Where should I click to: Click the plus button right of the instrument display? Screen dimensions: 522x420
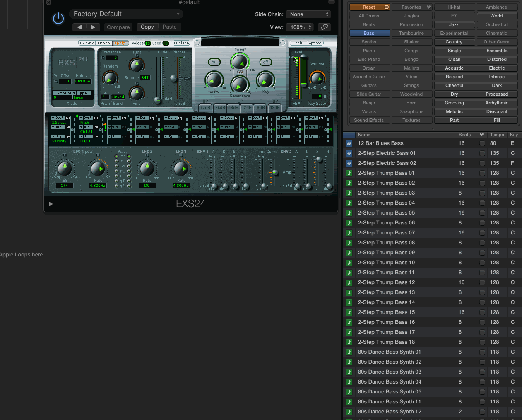click(x=283, y=43)
